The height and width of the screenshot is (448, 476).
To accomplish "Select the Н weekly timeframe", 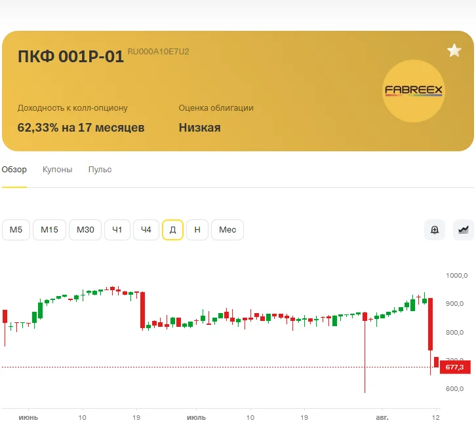I will 197,230.
